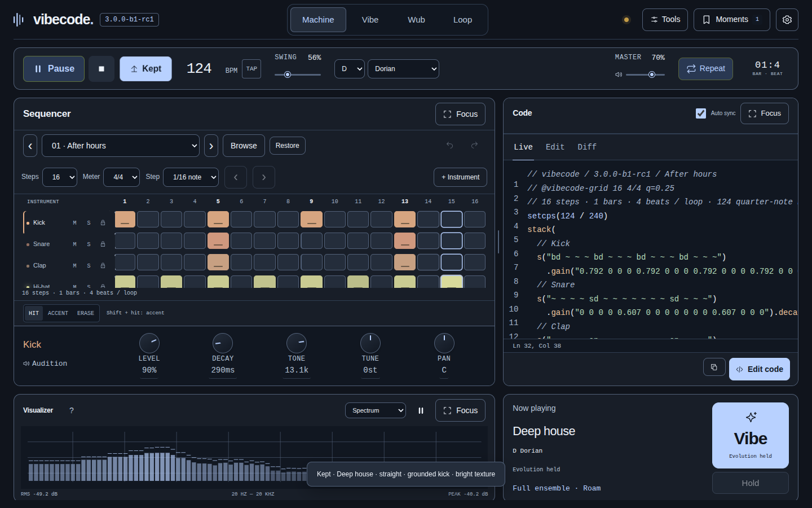Click the Kick Audition speaker control
Screen dimensions: 812x508
coord(45,364)
